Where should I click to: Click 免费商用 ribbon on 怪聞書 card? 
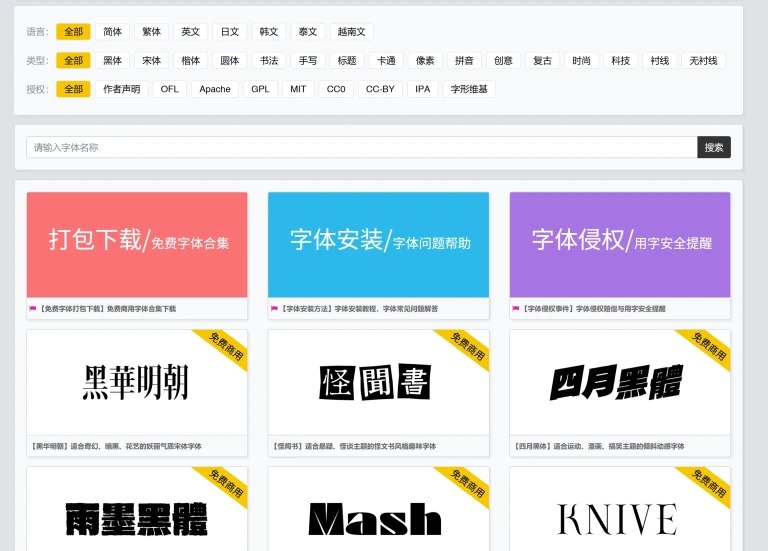466,348
